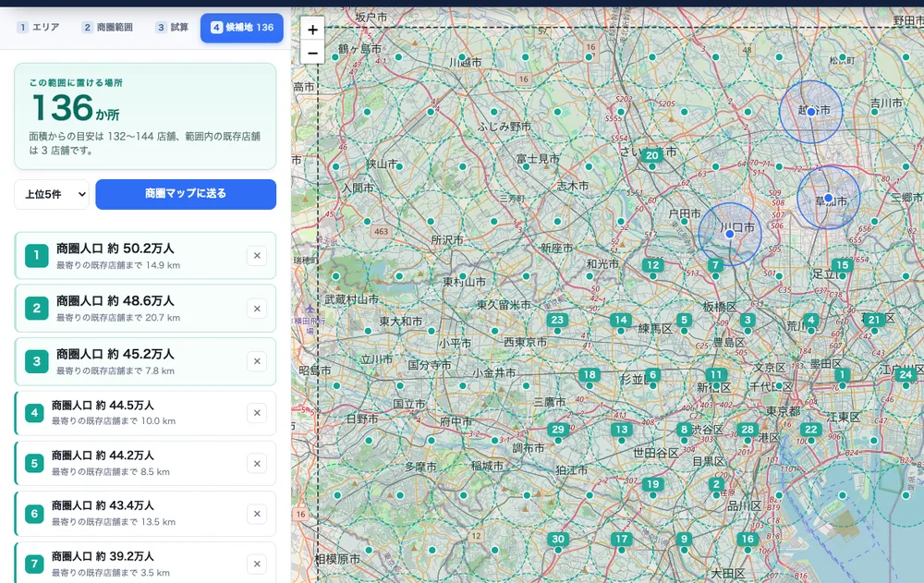Click map marker number 5
Image resolution: width=924 pixels, height=583 pixels.
pos(684,320)
